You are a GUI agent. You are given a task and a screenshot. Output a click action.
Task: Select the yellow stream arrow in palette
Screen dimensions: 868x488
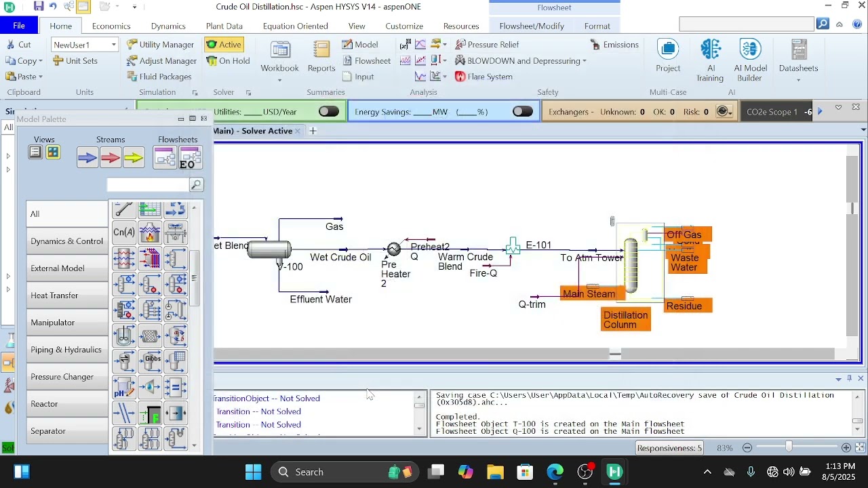[134, 158]
